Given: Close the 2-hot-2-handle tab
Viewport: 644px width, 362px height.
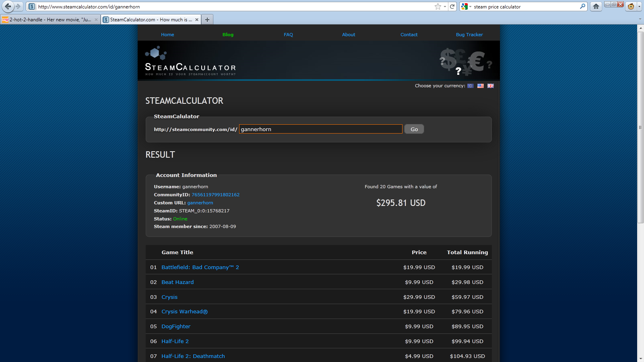Looking at the screenshot, I should (96, 20).
